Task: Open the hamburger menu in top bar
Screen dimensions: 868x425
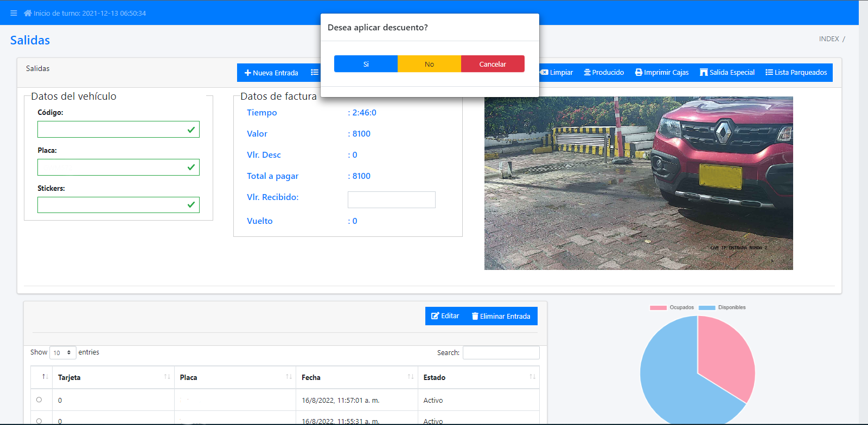Action: [x=14, y=13]
